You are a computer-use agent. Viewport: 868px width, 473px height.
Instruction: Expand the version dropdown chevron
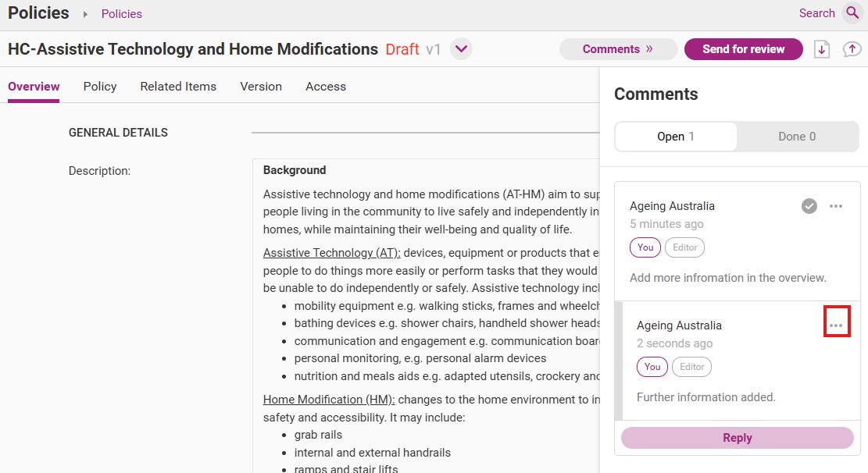pyautogui.click(x=461, y=49)
